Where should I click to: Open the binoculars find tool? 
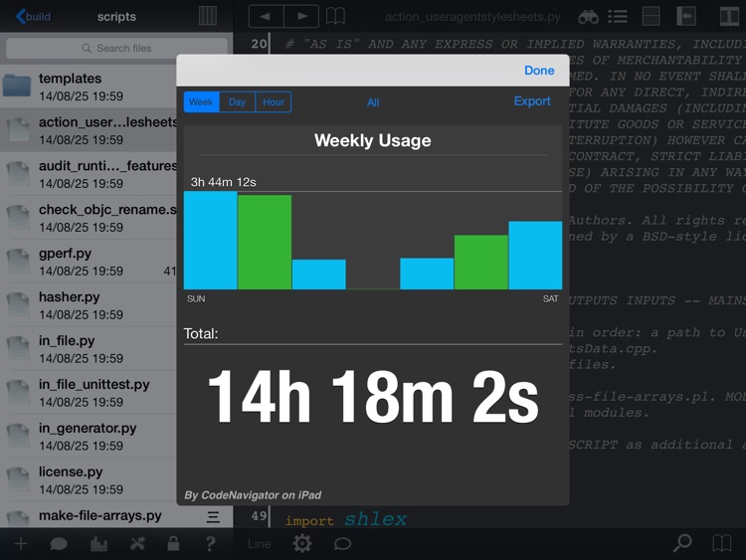pos(588,17)
